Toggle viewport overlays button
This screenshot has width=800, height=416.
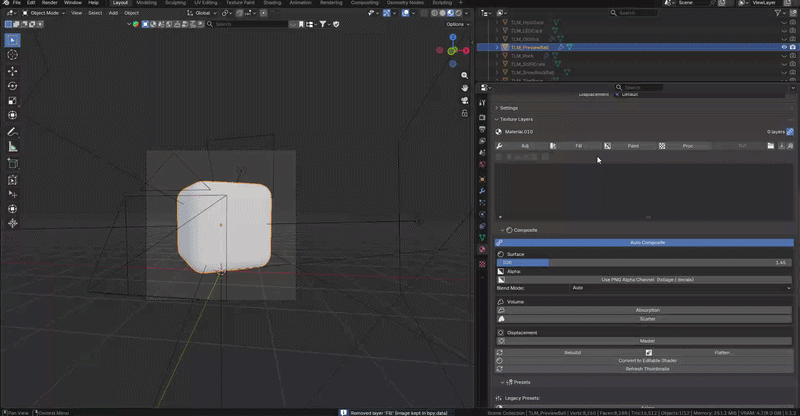[x=405, y=13]
